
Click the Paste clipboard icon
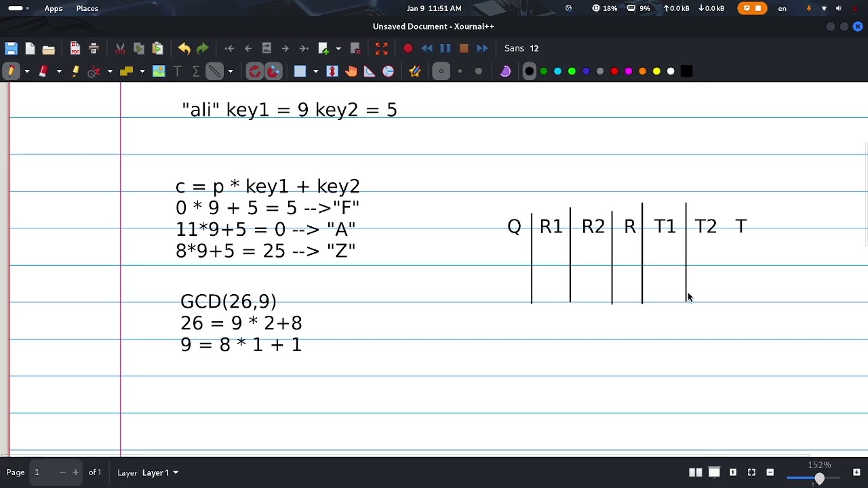tap(157, 48)
